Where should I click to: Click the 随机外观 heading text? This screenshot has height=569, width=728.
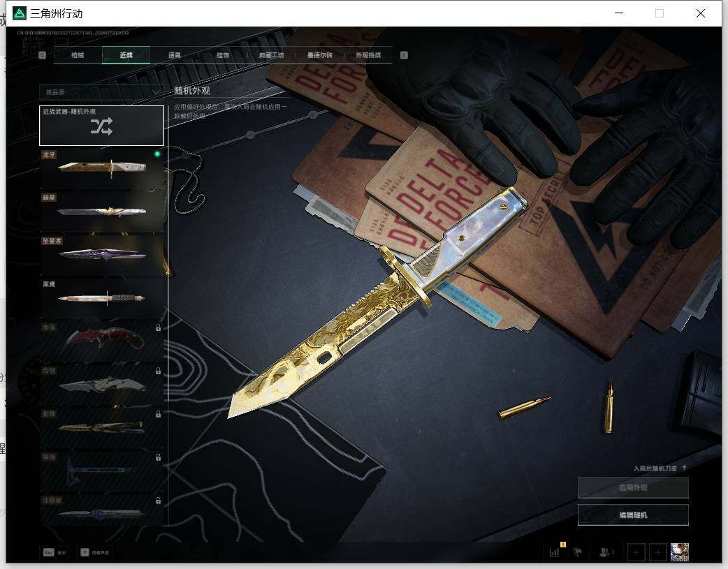[192, 91]
